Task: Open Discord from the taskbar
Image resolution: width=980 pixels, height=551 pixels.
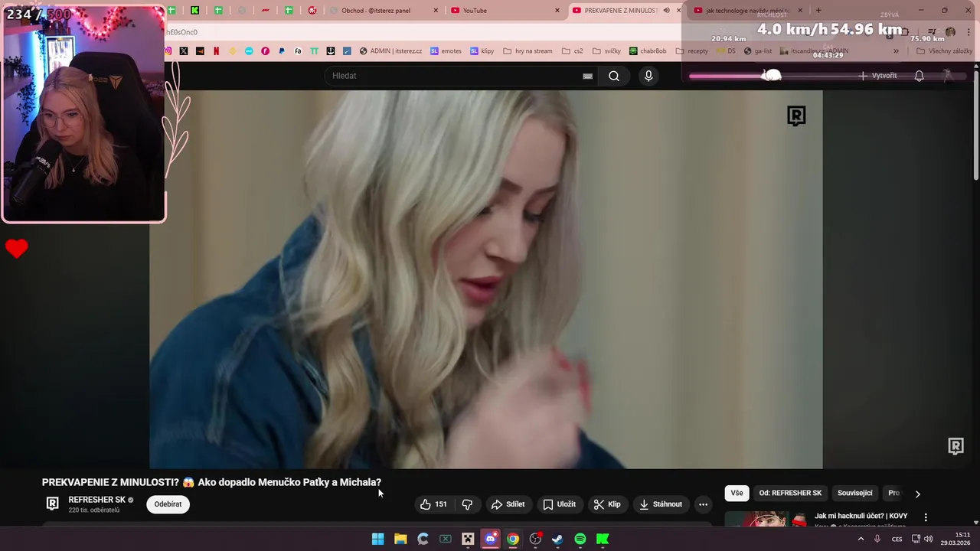Action: pos(491,539)
